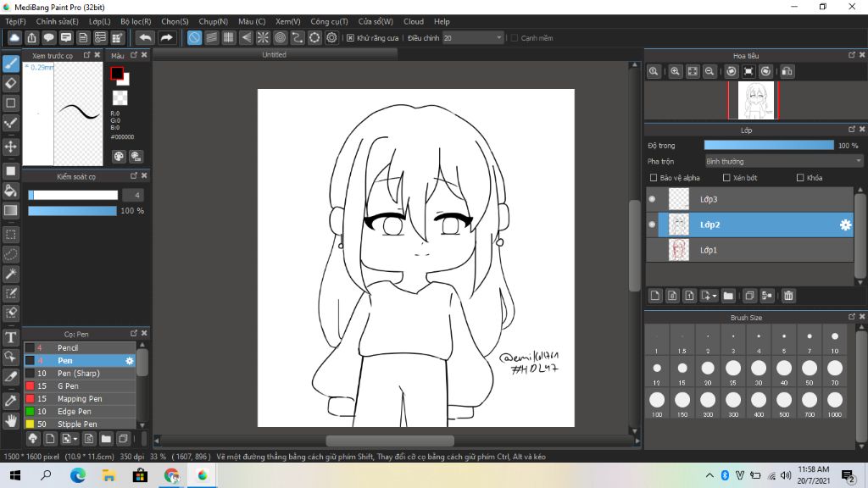The width and height of the screenshot is (868, 488).
Task: Duplicate the layer using duplicate icon
Action: (749, 296)
